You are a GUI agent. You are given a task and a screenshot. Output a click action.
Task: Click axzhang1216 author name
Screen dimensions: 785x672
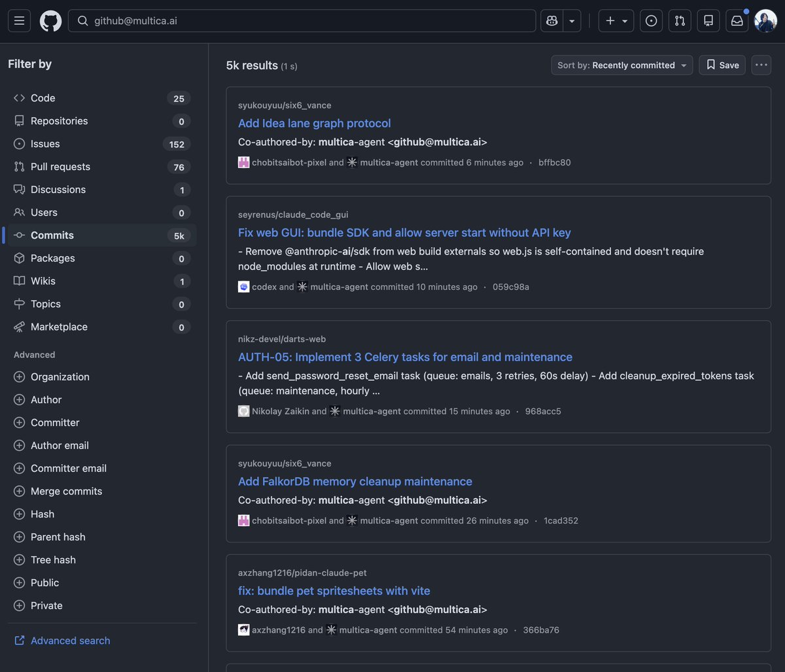tap(278, 630)
